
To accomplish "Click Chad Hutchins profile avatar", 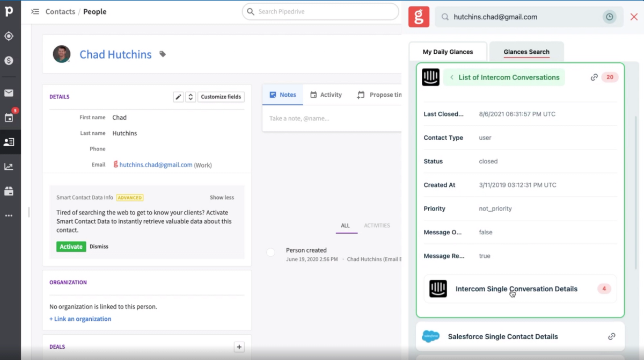I will click(62, 54).
